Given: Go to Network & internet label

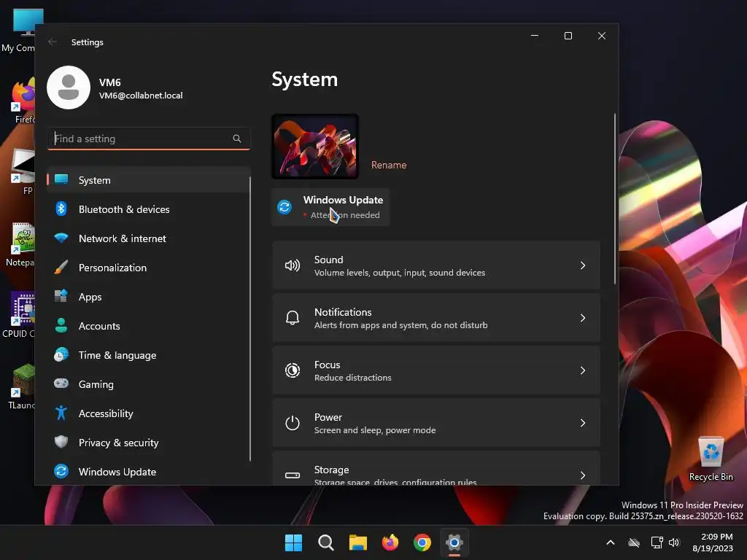Looking at the screenshot, I should (x=123, y=238).
